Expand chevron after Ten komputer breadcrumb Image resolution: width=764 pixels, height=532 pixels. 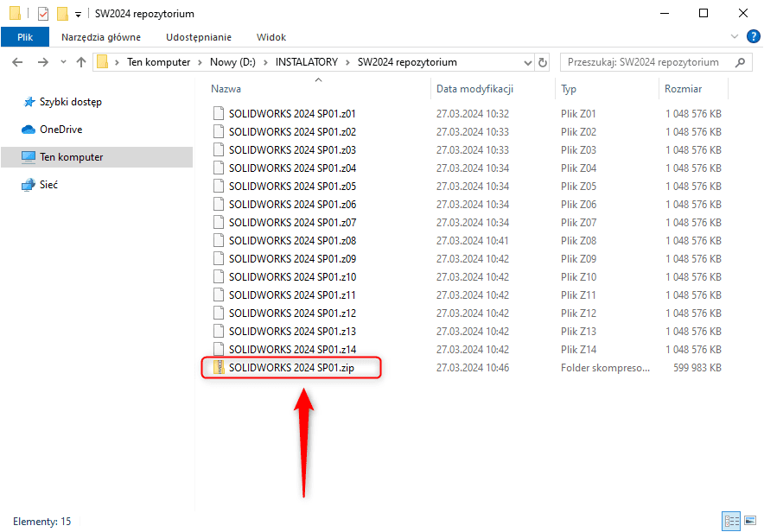[201, 62]
